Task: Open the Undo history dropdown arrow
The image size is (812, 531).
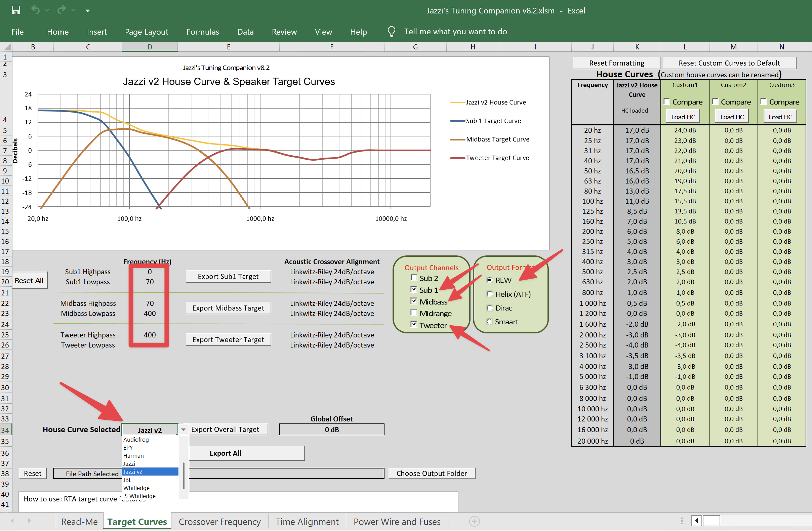Action: (47, 10)
